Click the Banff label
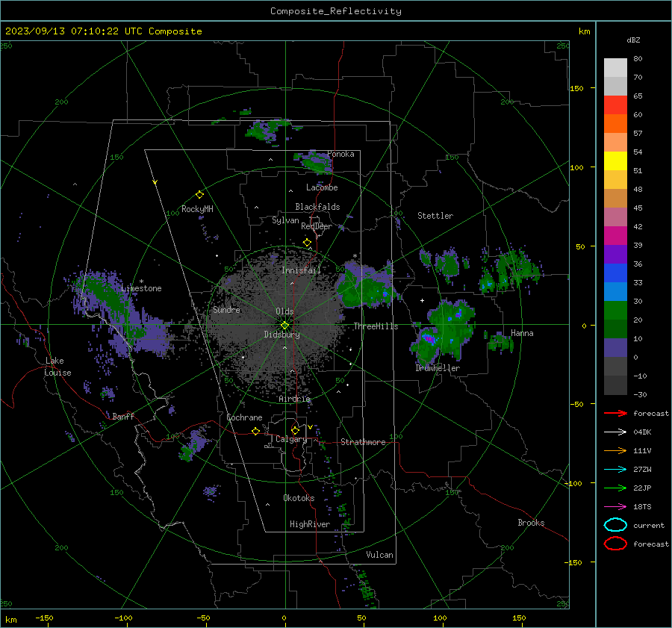The image size is (672, 628). pos(123,417)
